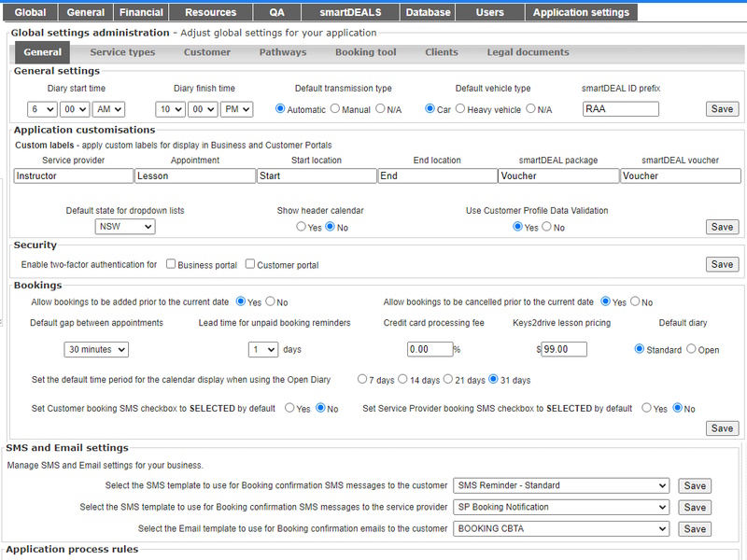This screenshot has height=560, width=747.
Task: Save the General settings section
Action: (x=722, y=109)
